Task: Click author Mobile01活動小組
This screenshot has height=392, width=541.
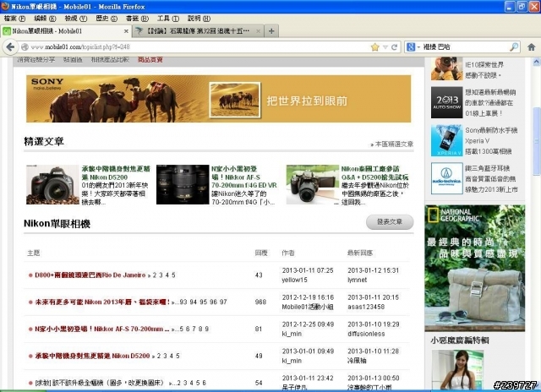Action: [308, 307]
